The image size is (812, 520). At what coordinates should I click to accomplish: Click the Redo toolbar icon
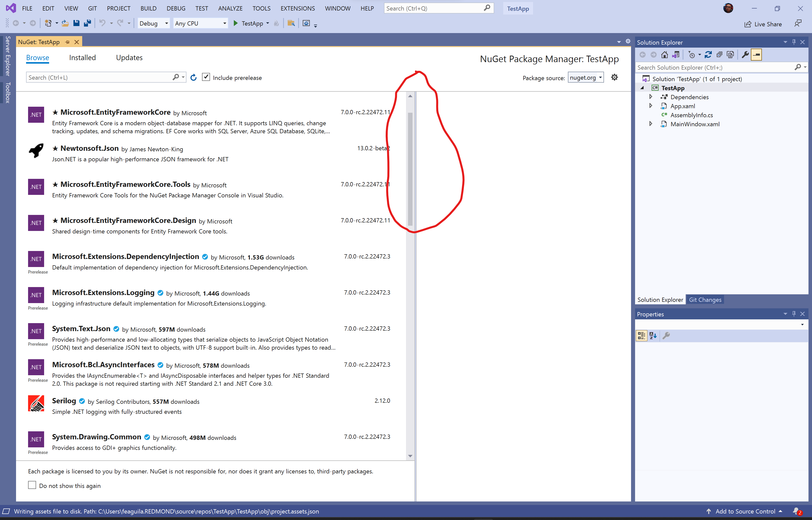tap(120, 23)
